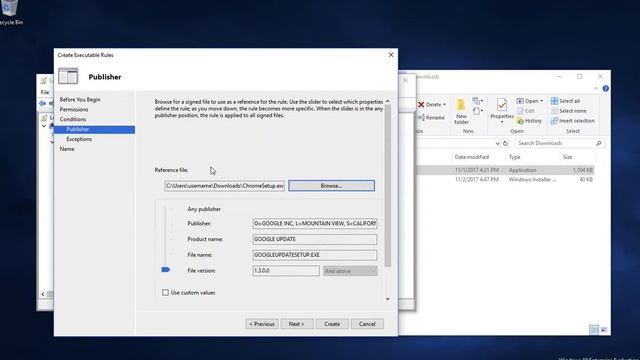Click Select all icon in Explorer ribbon
Viewport: 640px width, 360px height.
tap(554, 101)
